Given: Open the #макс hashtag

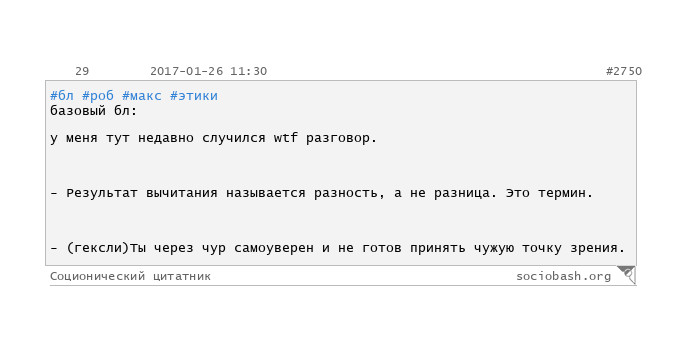Looking at the screenshot, I should 142,95.
